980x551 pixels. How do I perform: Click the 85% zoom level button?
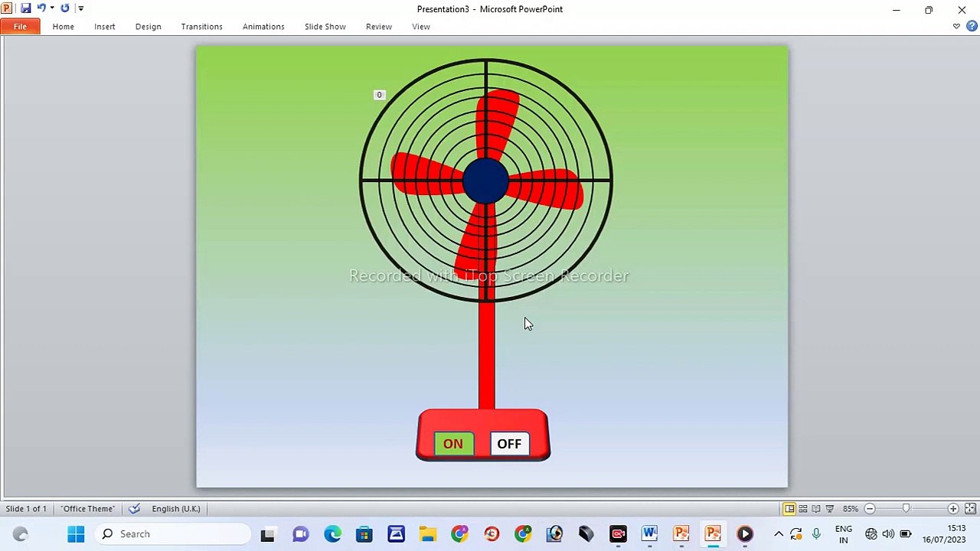pyautogui.click(x=851, y=509)
